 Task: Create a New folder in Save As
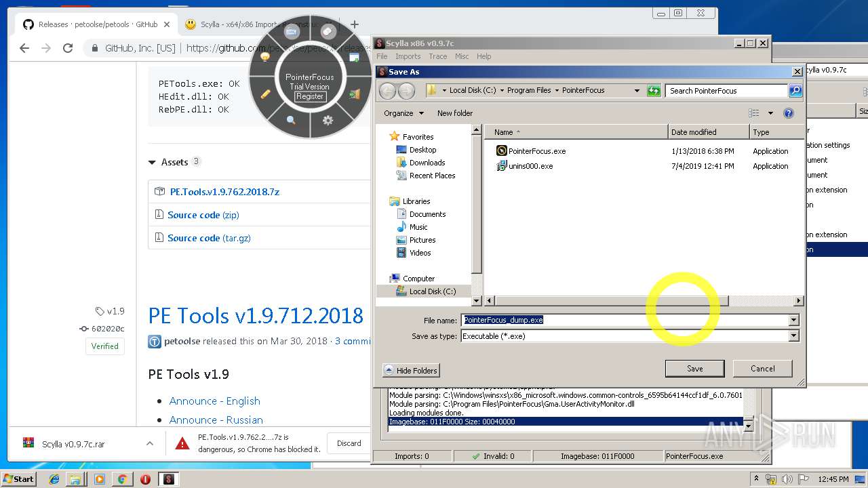pos(455,113)
